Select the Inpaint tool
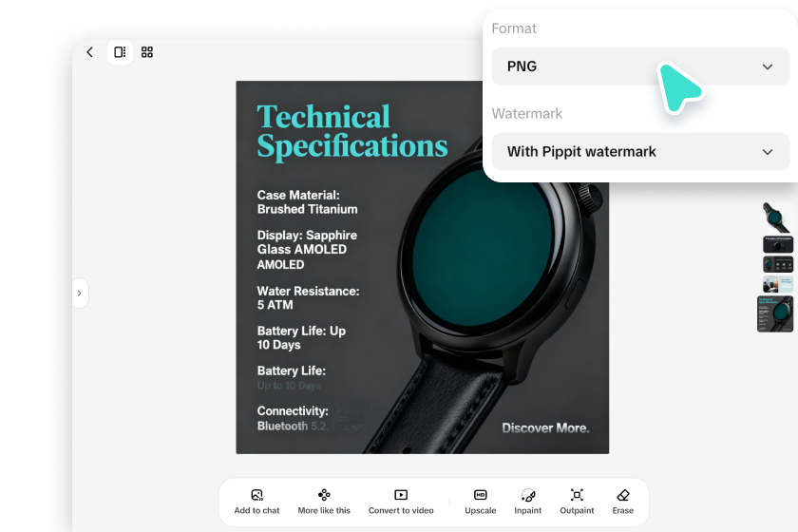This screenshot has height=532, width=798. pyautogui.click(x=528, y=502)
